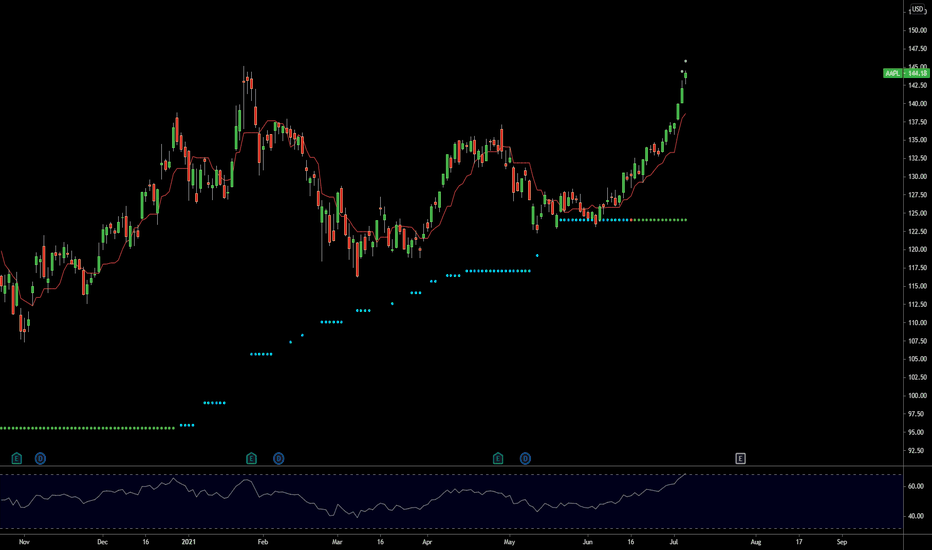Click the 115.00 price axis label
The image size is (932, 550).
click(917, 286)
